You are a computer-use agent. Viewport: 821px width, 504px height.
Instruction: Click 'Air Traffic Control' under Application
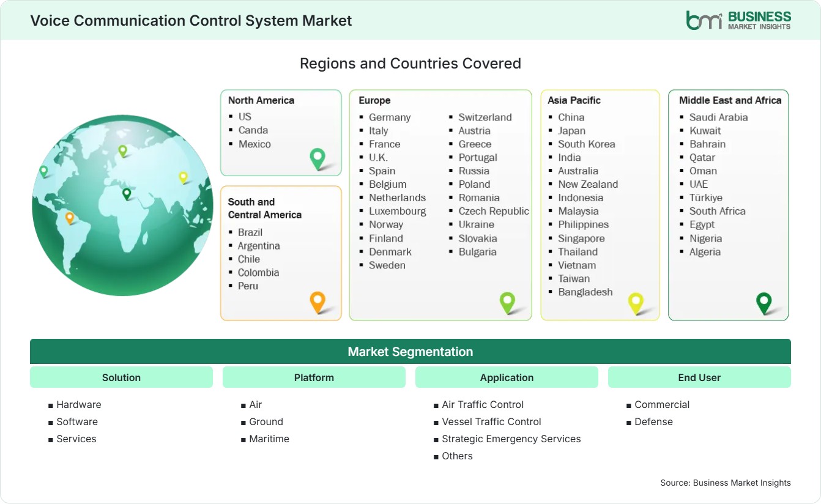point(483,405)
